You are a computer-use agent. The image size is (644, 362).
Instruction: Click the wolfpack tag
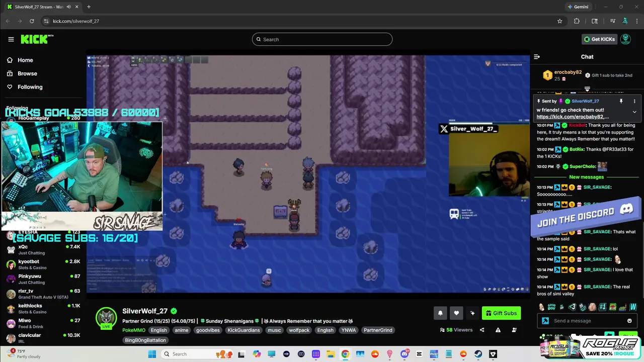[299, 330]
